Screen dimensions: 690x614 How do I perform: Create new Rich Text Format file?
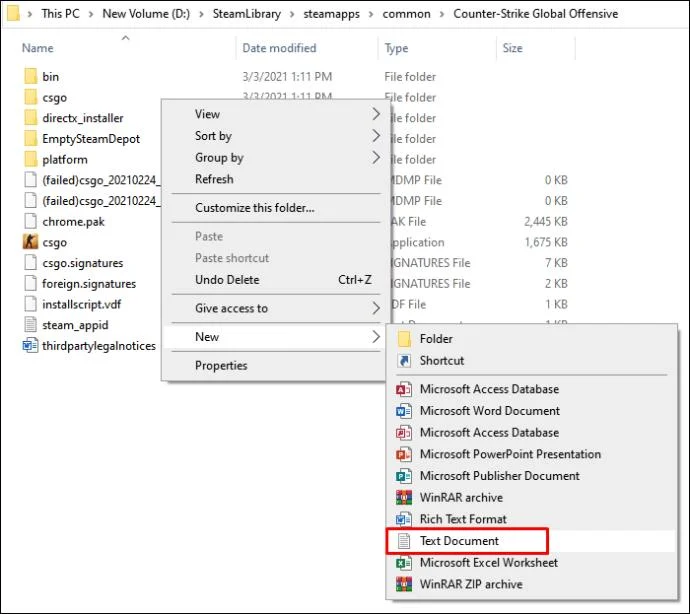pos(531,519)
